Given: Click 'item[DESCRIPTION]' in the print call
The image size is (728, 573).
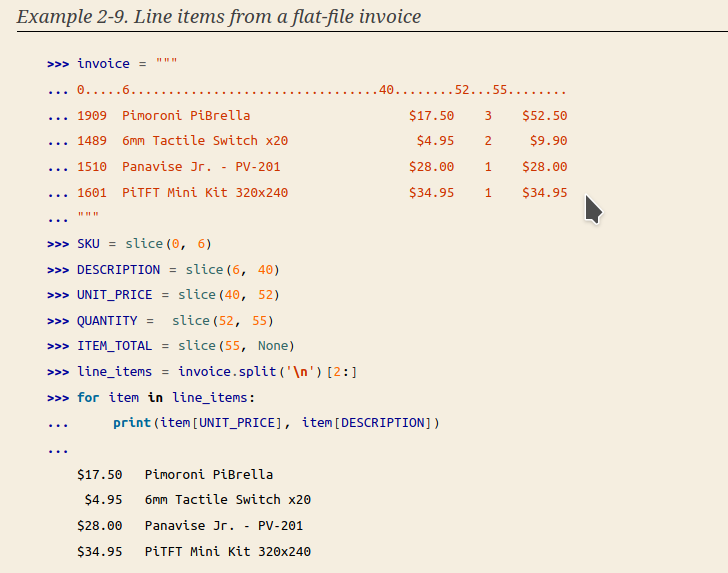Looking at the screenshot, I should point(367,423).
